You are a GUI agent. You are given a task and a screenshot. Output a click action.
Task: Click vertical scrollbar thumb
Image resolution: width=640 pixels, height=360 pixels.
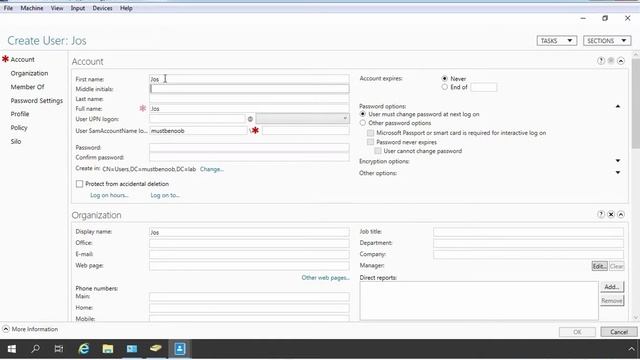point(636,103)
